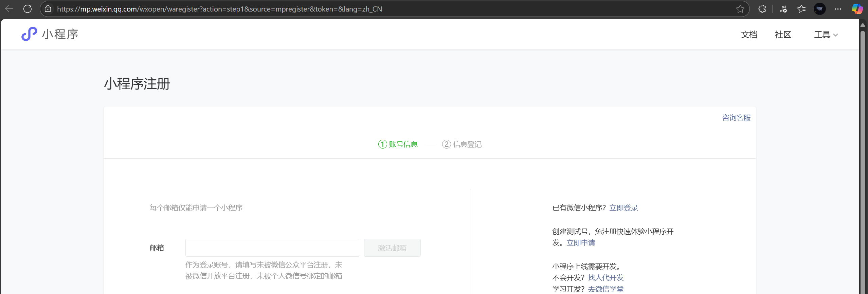Viewport: 868px width, 294px height.
Task: Open the Copilot sidebar icon
Action: [857, 9]
